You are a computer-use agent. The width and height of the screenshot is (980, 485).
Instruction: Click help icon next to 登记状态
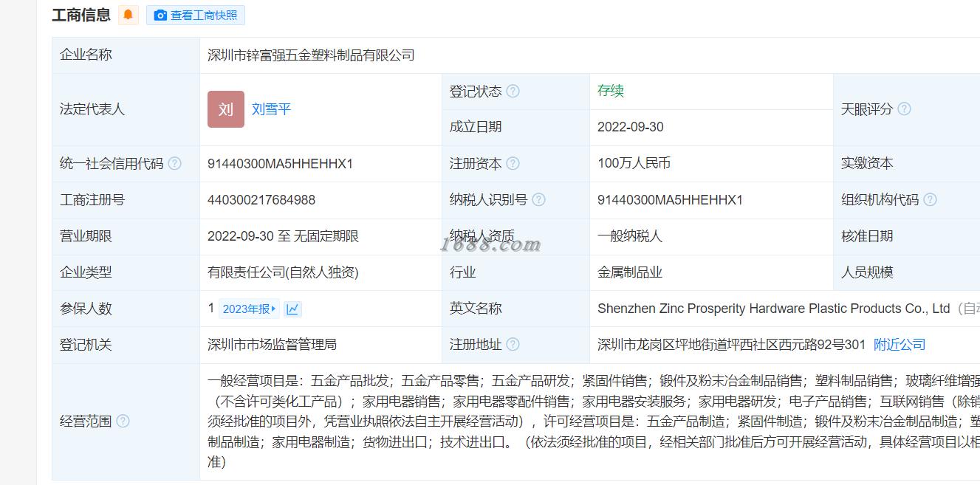(x=513, y=92)
